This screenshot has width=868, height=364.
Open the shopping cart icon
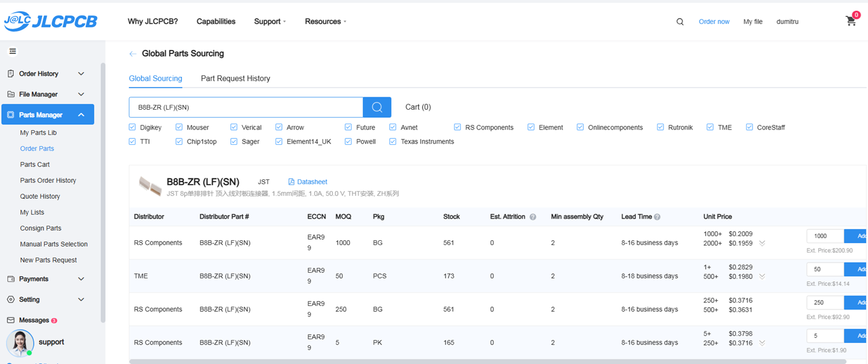(851, 21)
